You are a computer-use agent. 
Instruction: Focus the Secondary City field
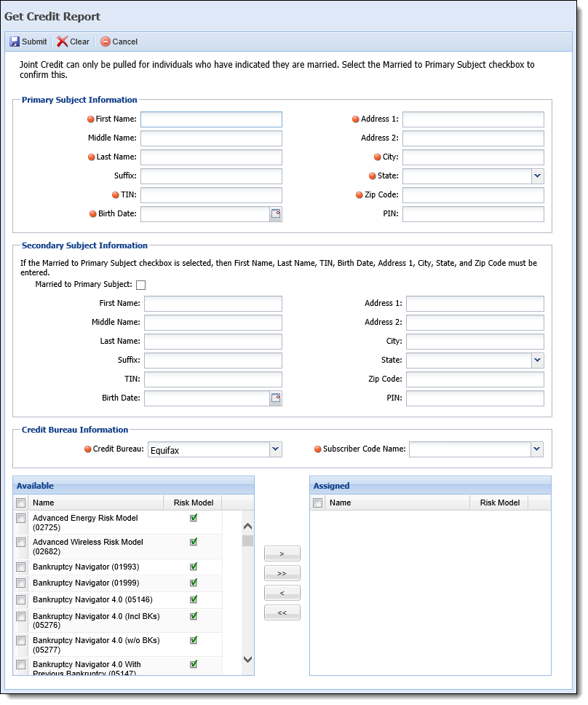(x=474, y=342)
